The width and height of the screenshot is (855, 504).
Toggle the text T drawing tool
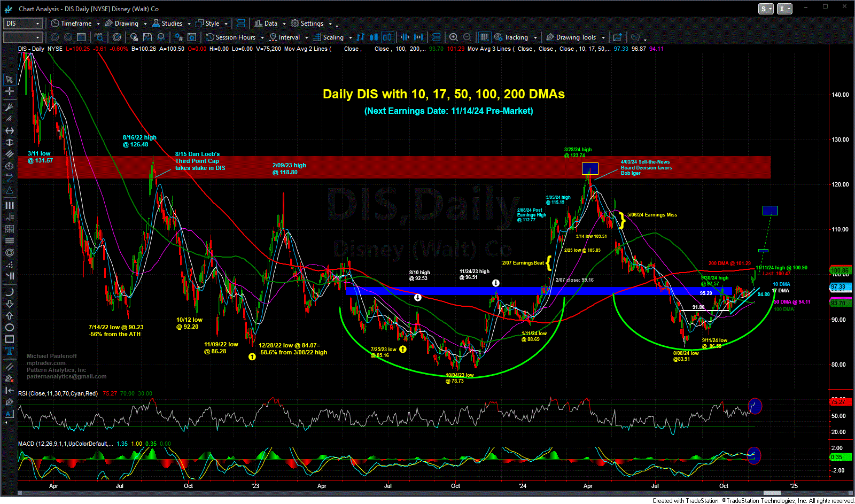coord(9,351)
